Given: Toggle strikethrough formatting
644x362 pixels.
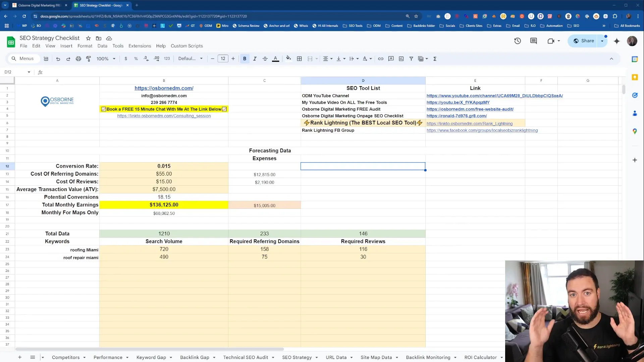Looking at the screenshot, I should (x=265, y=59).
